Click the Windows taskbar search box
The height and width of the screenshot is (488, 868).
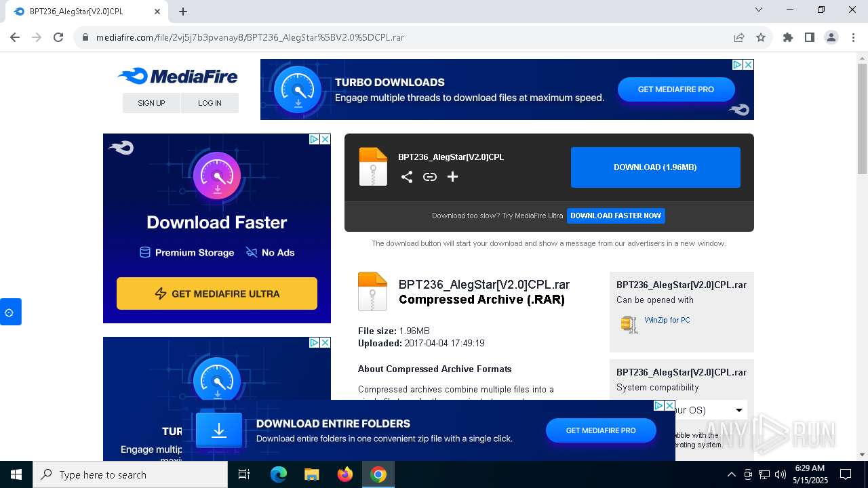[130, 474]
